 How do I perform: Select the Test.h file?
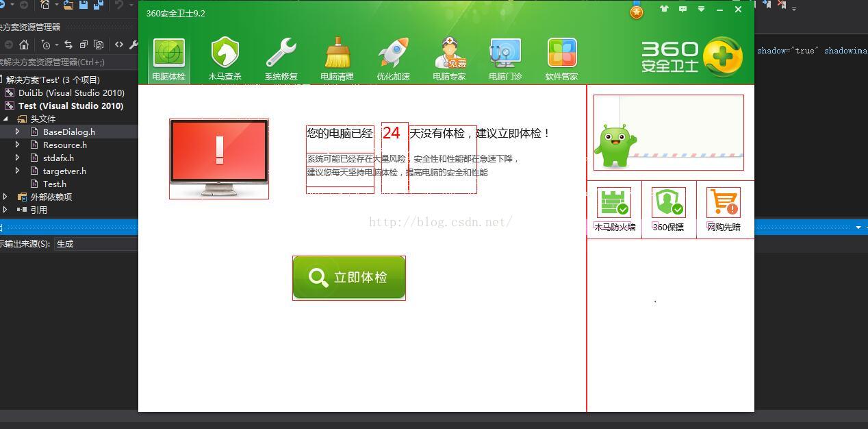point(55,184)
